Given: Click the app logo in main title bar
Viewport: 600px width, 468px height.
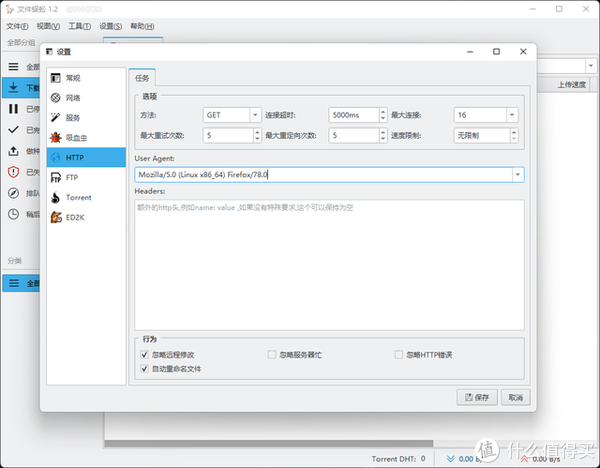Looking at the screenshot, I should coord(10,9).
